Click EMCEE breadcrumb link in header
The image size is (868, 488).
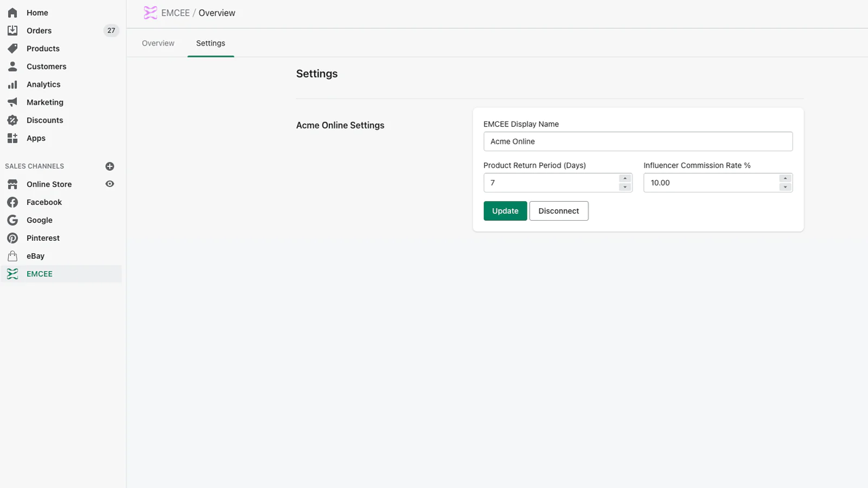tap(175, 13)
